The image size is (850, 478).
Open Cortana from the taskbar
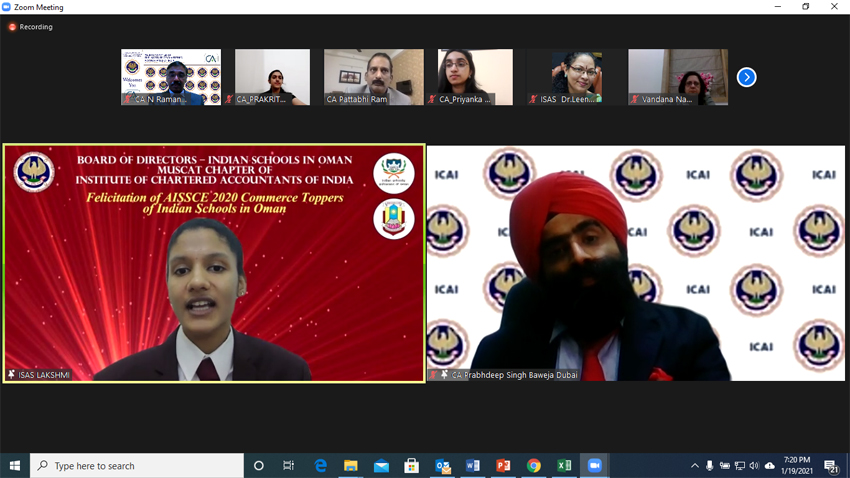[x=259, y=466]
